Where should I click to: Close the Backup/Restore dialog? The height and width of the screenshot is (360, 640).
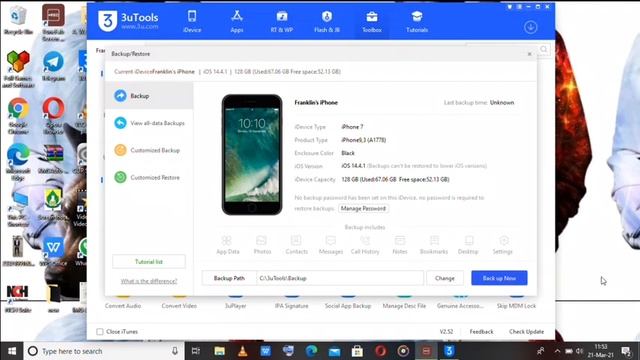click(x=529, y=54)
